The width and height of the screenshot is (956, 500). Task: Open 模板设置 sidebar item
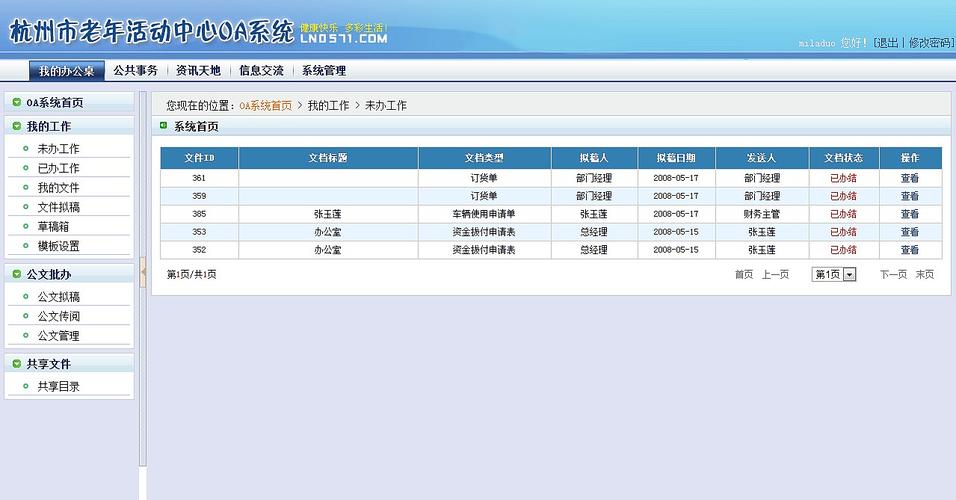coord(59,246)
